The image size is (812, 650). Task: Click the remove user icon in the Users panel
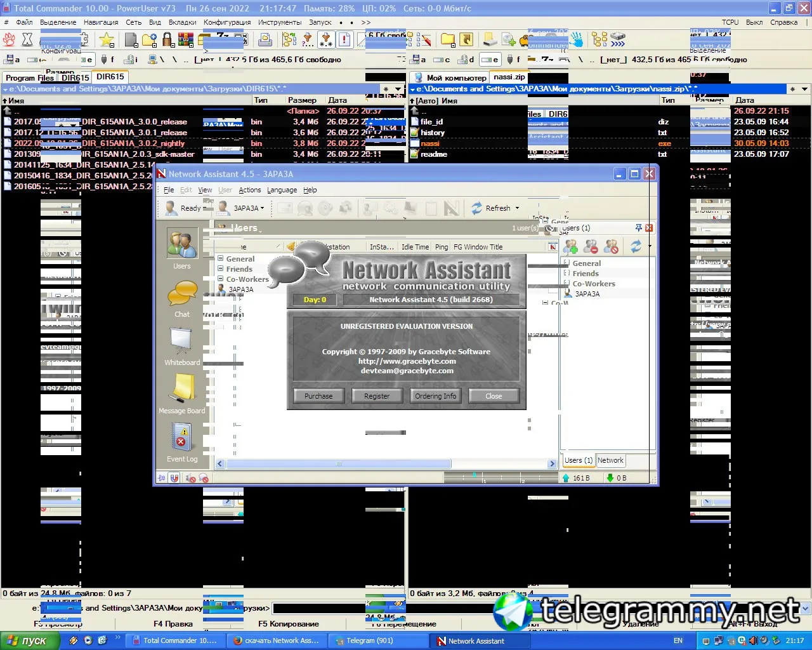click(591, 246)
